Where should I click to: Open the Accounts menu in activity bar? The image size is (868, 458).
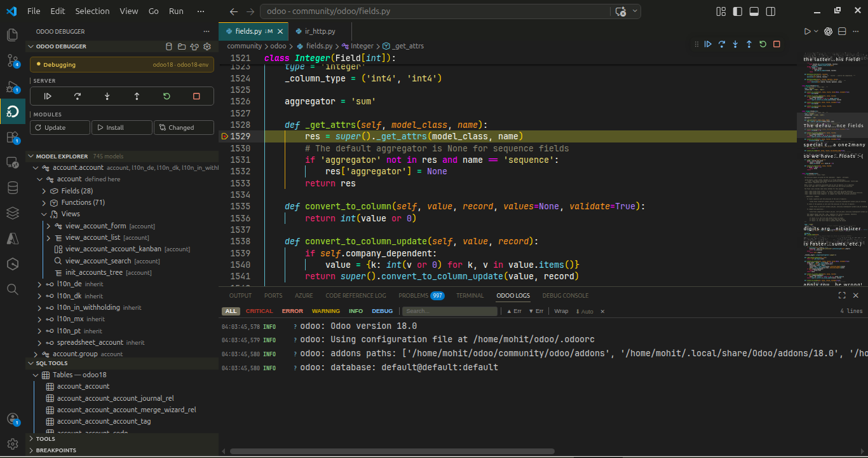[x=12, y=419]
